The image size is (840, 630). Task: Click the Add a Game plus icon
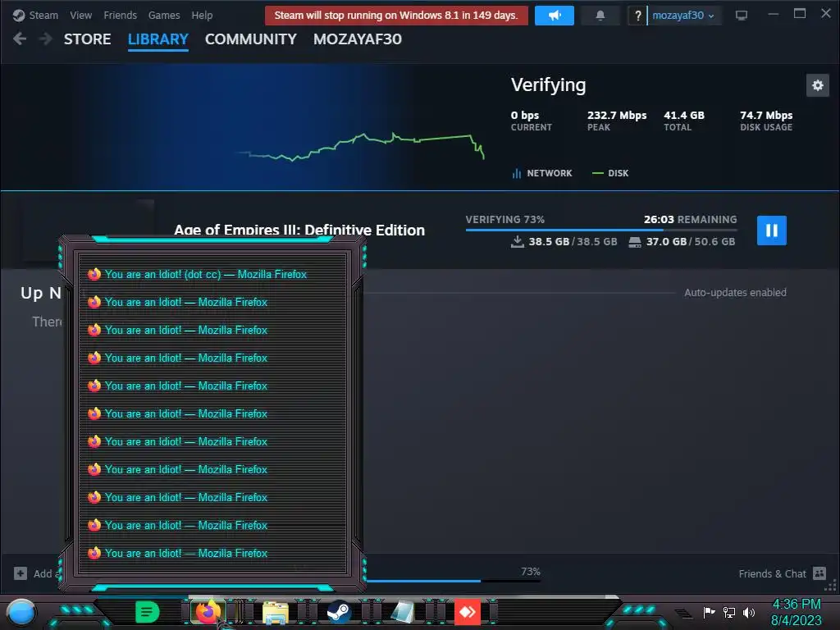(x=21, y=573)
